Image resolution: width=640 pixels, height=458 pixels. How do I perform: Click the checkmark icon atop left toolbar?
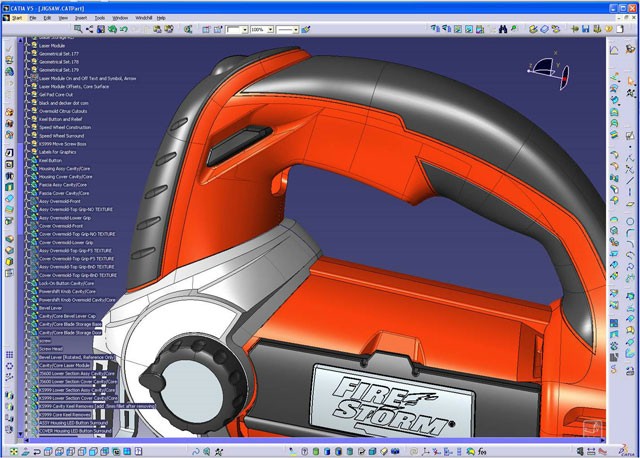pyautogui.click(x=8, y=46)
